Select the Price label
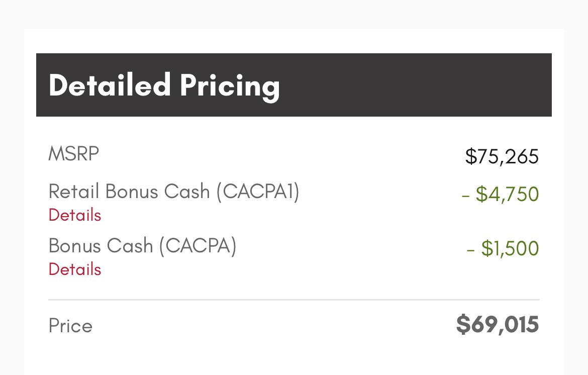The width and height of the screenshot is (588, 375). (x=70, y=326)
